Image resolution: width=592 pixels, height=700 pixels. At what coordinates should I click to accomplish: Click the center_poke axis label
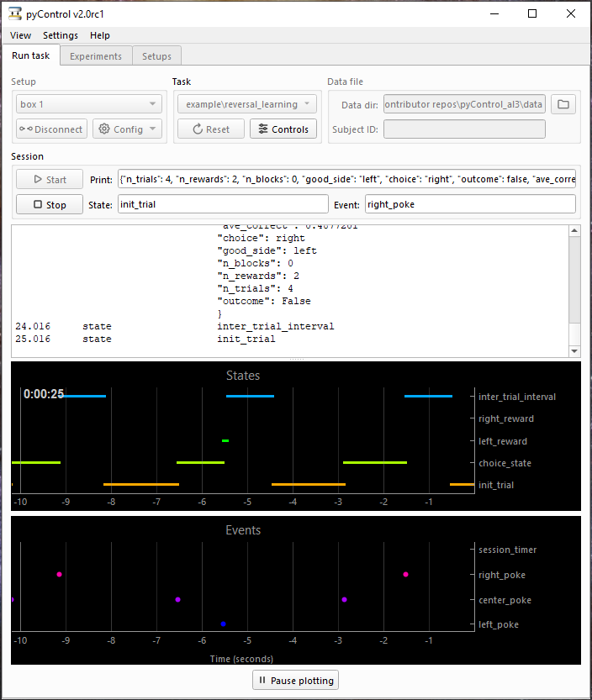(505, 600)
